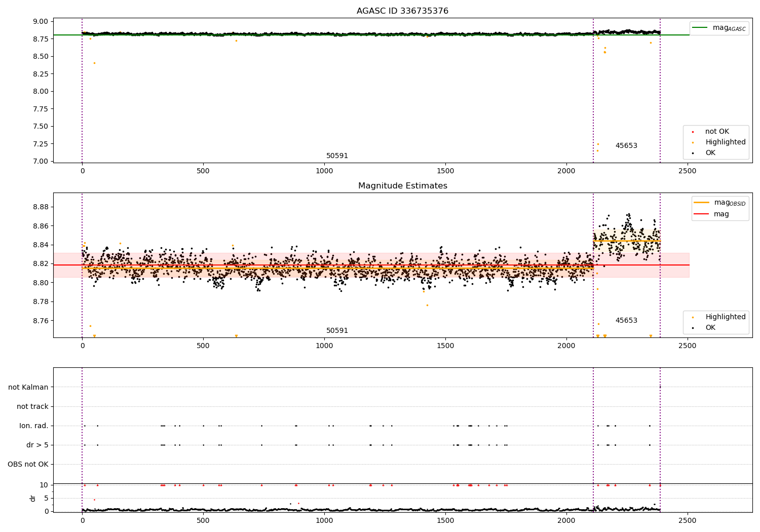Image resolution: width=760 pixels, height=532 pixels.
Task: Click the 'Ion. rad.' axis label
Action: (x=34, y=426)
